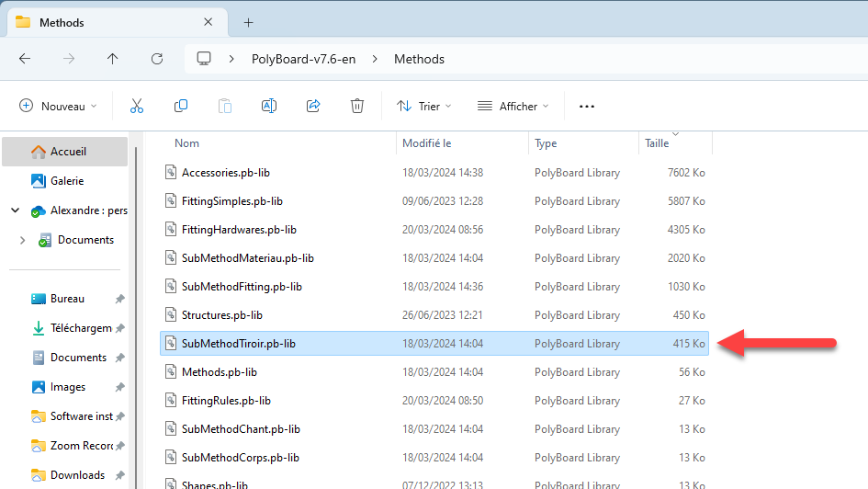Viewport: 868px width, 489px height.
Task: Open Accueil in navigation pane
Action: (65, 151)
